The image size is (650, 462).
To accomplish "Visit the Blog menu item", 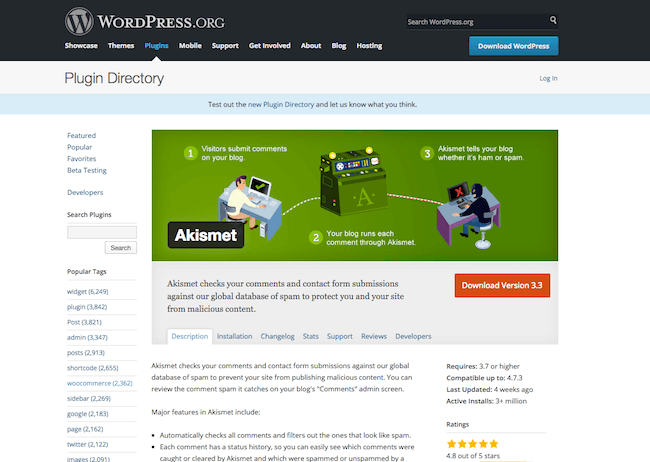I will pos(339,46).
